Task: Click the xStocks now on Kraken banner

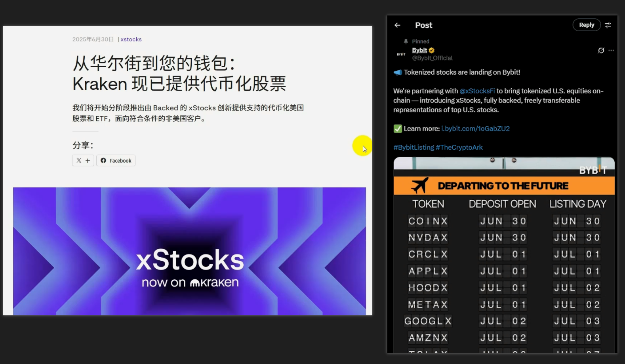Action: (x=189, y=251)
